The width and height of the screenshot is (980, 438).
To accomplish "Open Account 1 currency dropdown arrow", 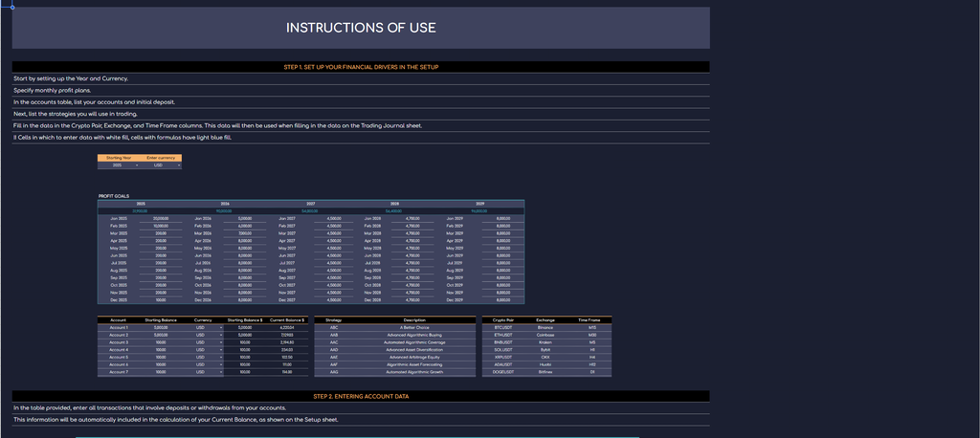I will click(221, 327).
